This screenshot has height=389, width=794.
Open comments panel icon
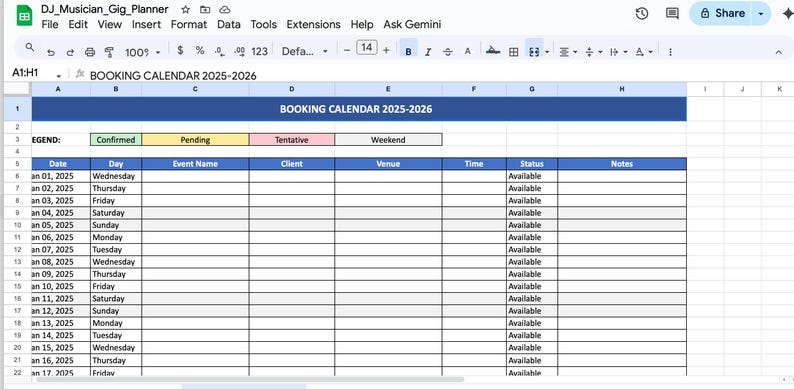[x=672, y=14]
